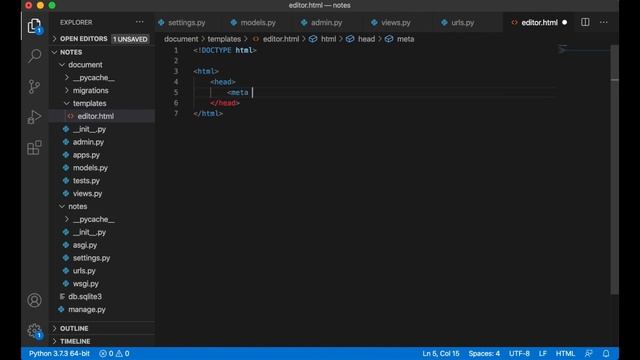Click Python 3.7.3 64-bit interpreter selector
The height and width of the screenshot is (360, 640).
click(59, 353)
